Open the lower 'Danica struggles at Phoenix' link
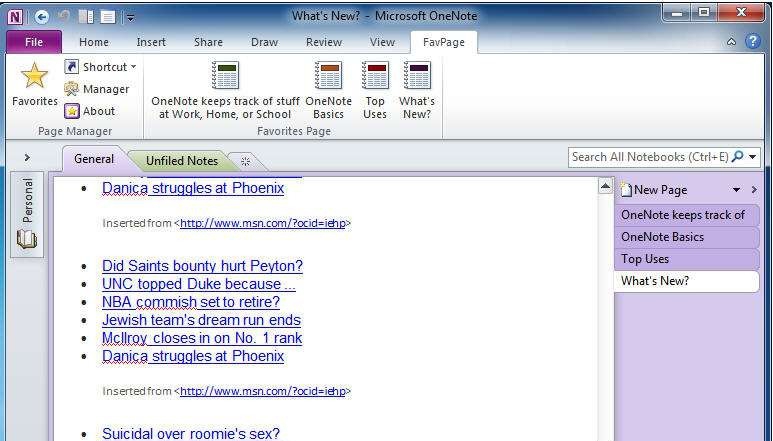This screenshot has width=773, height=441. click(193, 356)
